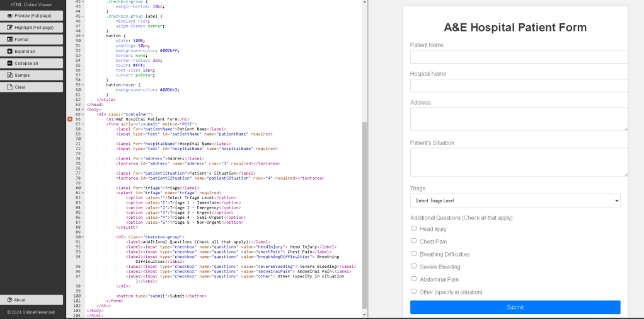Open the About button in the sidebar
Image resolution: width=644 pixels, height=319 pixels.
point(32,300)
